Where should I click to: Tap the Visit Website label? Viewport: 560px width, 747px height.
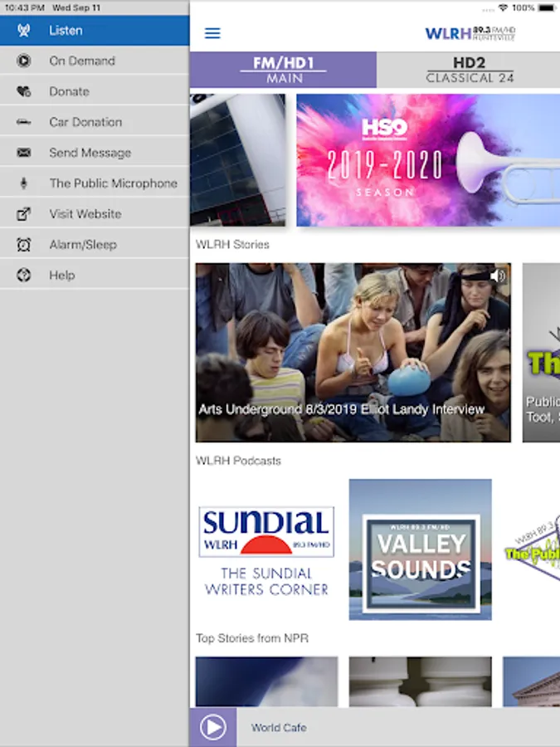[x=85, y=214]
